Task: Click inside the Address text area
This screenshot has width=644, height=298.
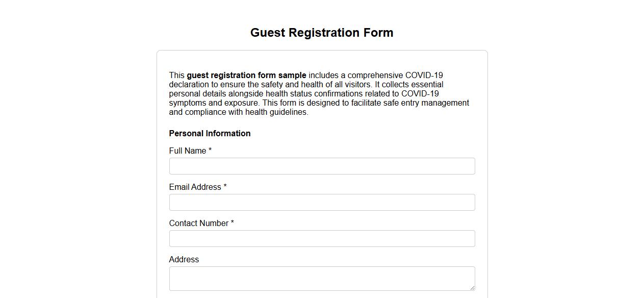Action: tap(321, 277)
